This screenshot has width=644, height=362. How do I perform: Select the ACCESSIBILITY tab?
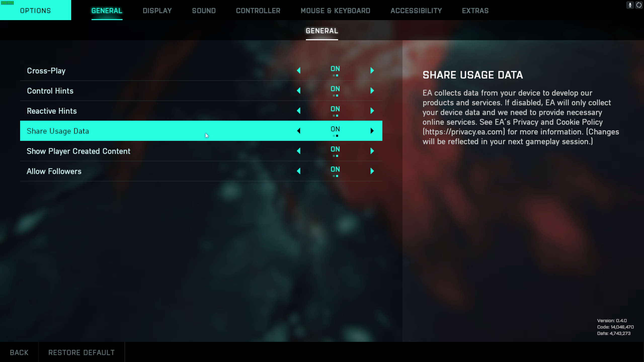click(x=416, y=11)
